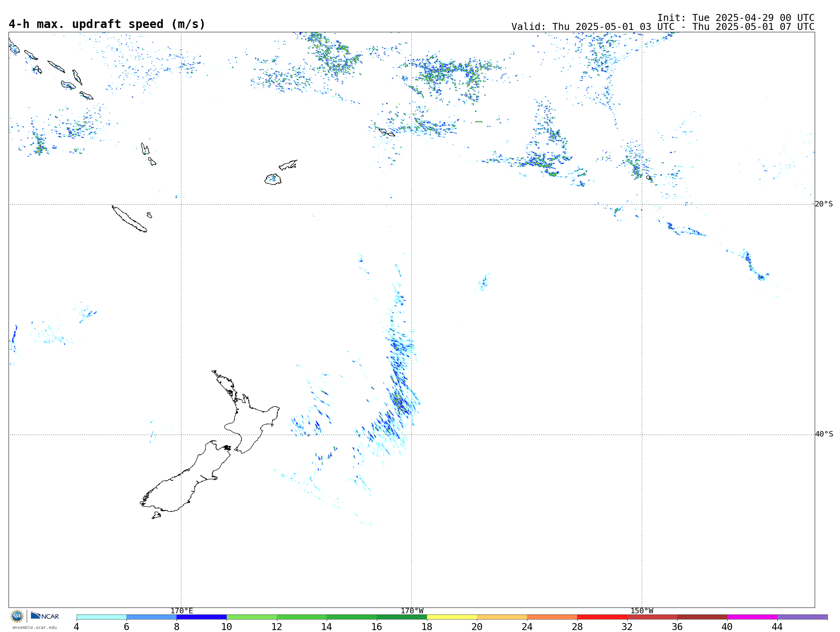Pick the light orange 20–24 colorbar swatch
This screenshot has height=632, width=840.
(x=502, y=617)
